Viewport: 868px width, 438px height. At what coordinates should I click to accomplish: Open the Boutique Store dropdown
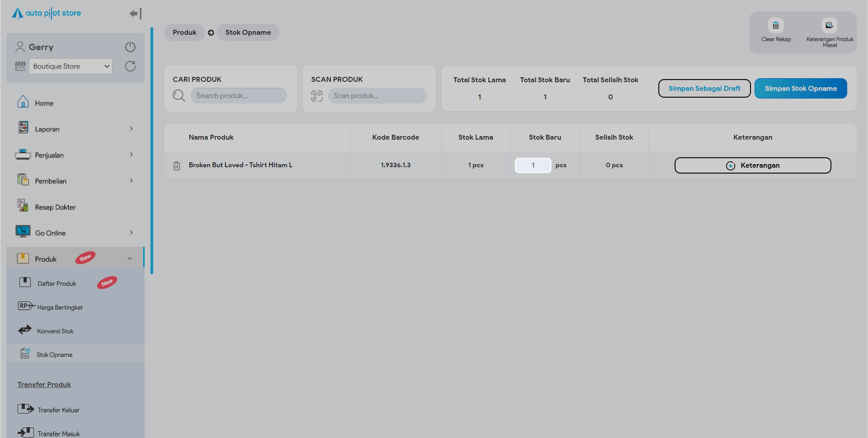click(70, 66)
